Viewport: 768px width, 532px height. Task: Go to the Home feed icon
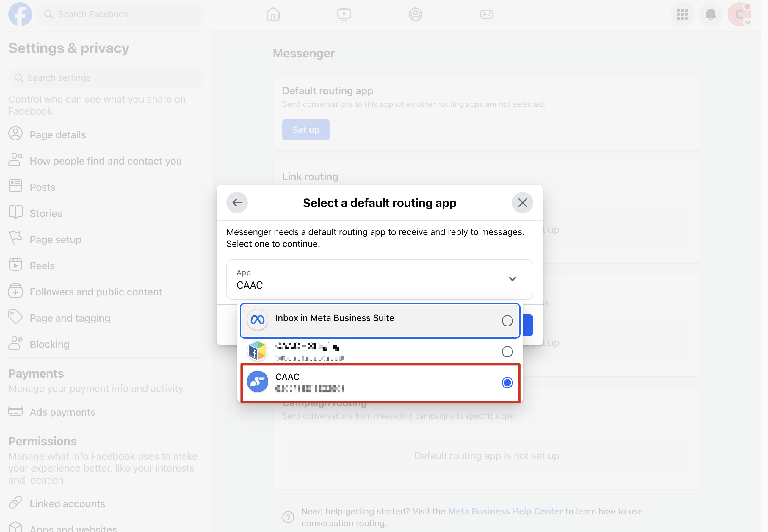click(273, 14)
